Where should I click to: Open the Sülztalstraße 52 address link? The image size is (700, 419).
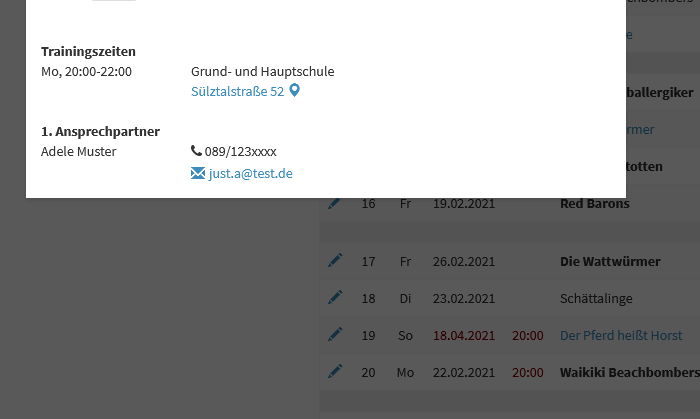click(x=237, y=91)
